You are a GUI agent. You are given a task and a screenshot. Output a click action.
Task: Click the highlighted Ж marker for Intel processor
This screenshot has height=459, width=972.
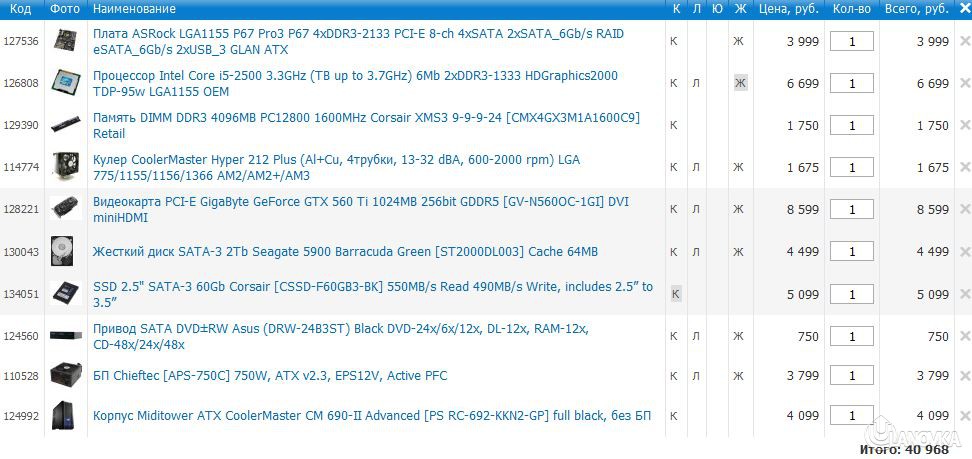click(740, 83)
